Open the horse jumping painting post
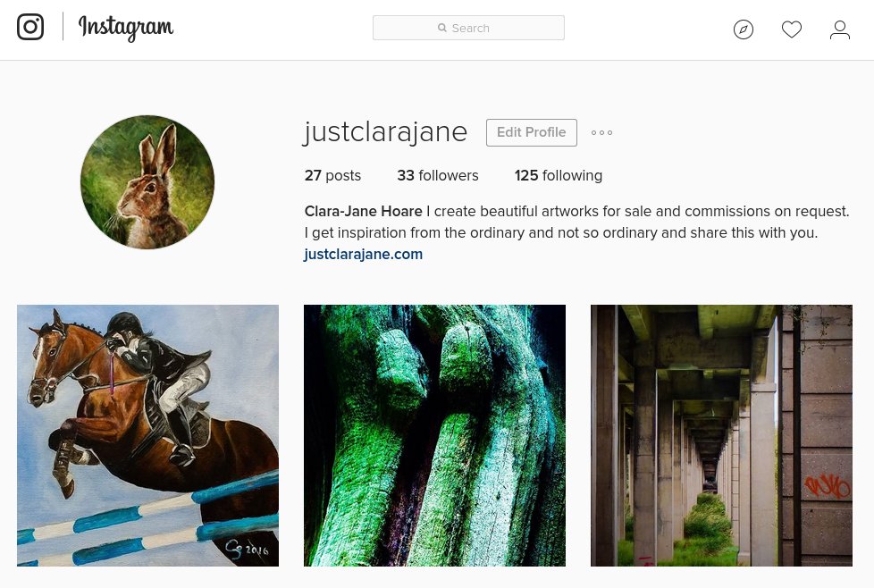 coord(147,435)
